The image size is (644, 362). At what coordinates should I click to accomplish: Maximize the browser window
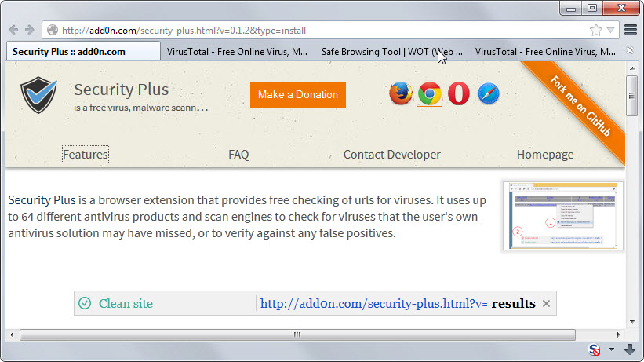592,8
